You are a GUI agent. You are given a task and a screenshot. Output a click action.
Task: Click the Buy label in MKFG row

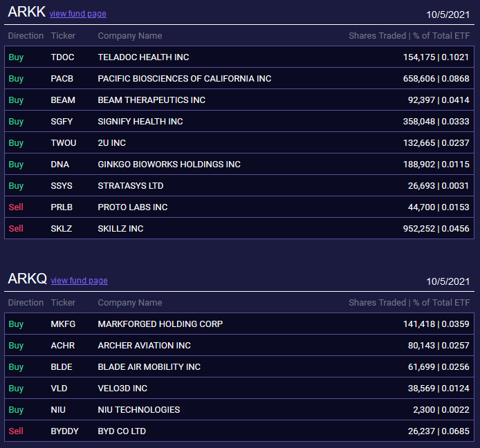pyautogui.click(x=16, y=324)
